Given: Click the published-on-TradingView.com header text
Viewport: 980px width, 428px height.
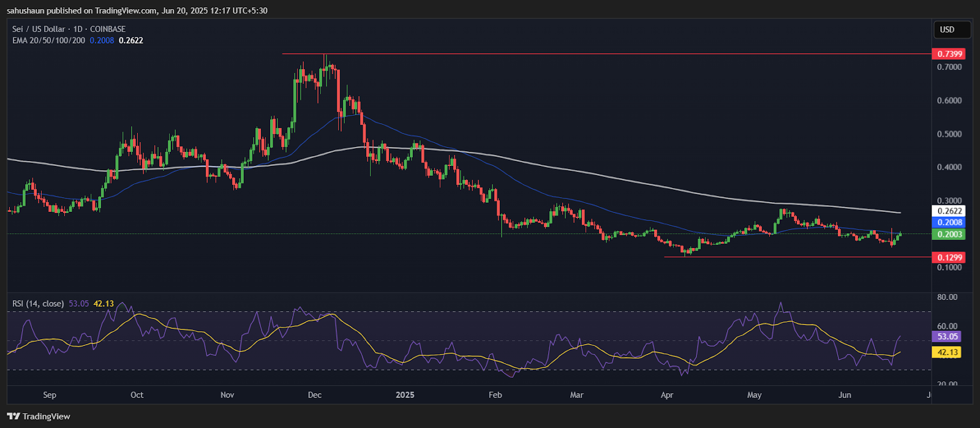Looking at the screenshot, I should (x=137, y=10).
